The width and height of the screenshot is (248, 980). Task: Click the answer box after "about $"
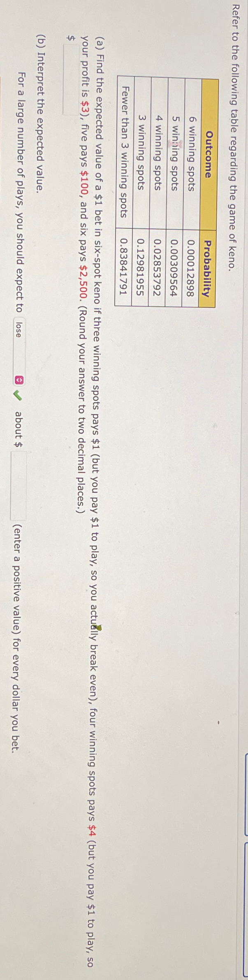click(19, 486)
